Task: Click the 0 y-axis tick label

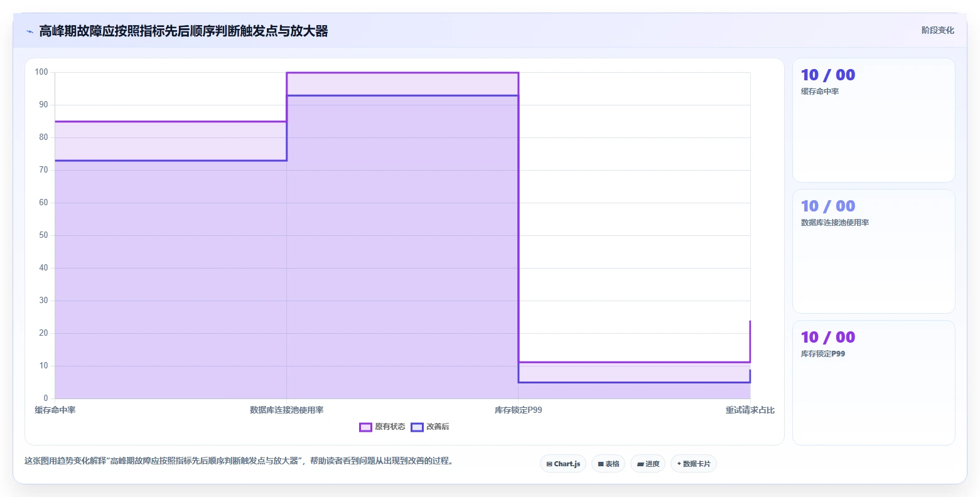Action: 46,398
